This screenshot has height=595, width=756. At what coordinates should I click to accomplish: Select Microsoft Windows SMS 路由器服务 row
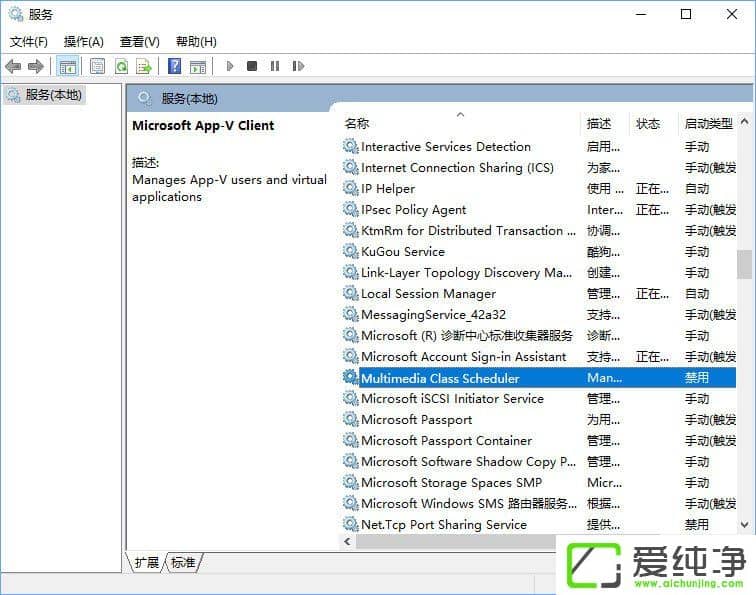[x=539, y=504]
